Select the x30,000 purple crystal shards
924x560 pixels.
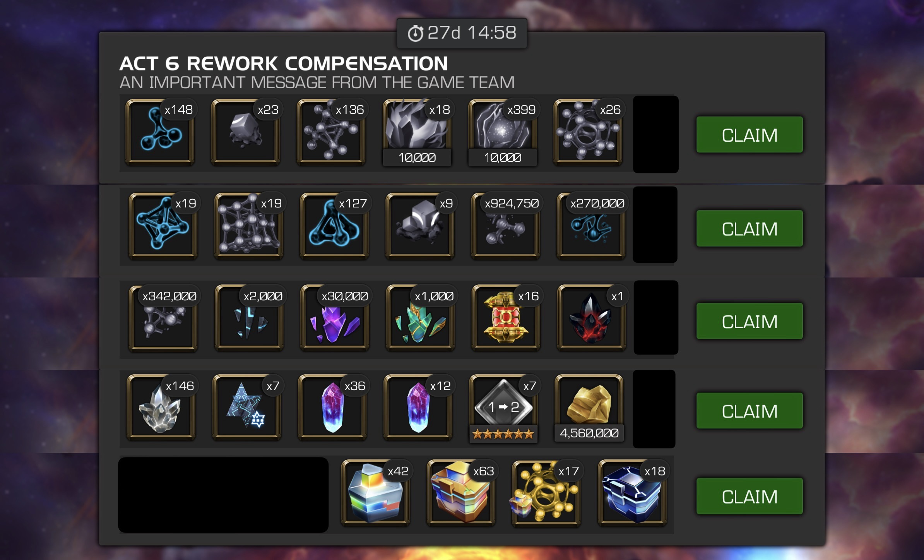[334, 318]
